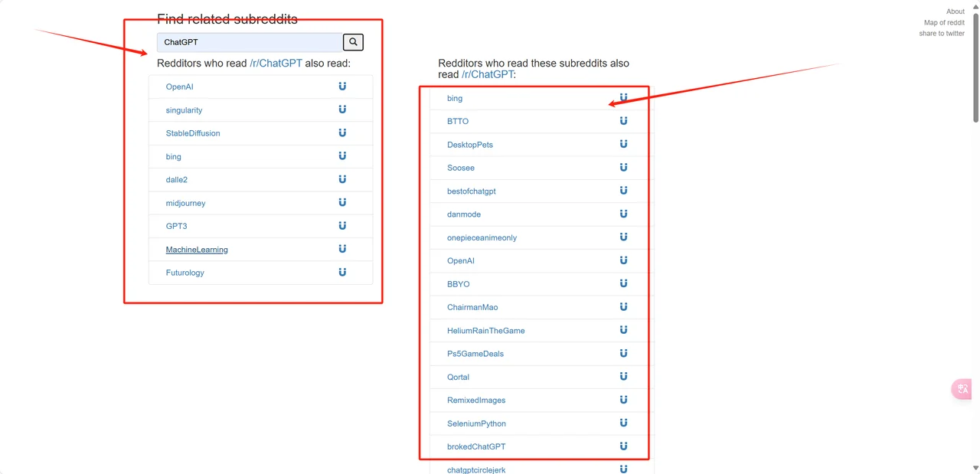Image resolution: width=980 pixels, height=474 pixels.
Task: Open the BTTO subreddit link
Action: pyautogui.click(x=458, y=122)
